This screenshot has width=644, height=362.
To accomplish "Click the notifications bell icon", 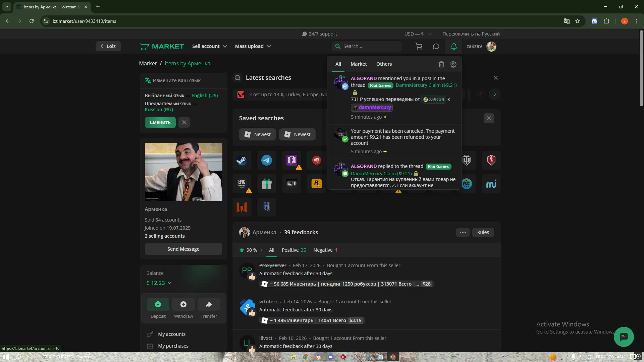I will [x=453, y=46].
